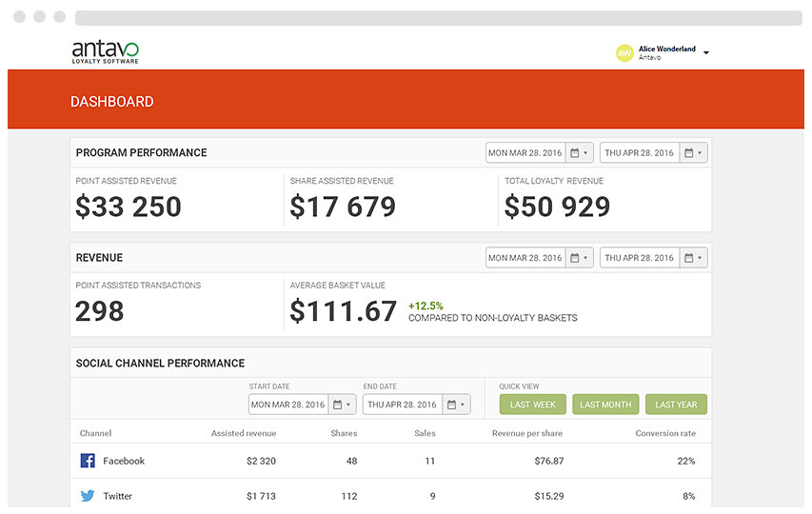Open Revenue section start date calendar icon
Viewport: 812px width, 514px height.
(x=579, y=258)
